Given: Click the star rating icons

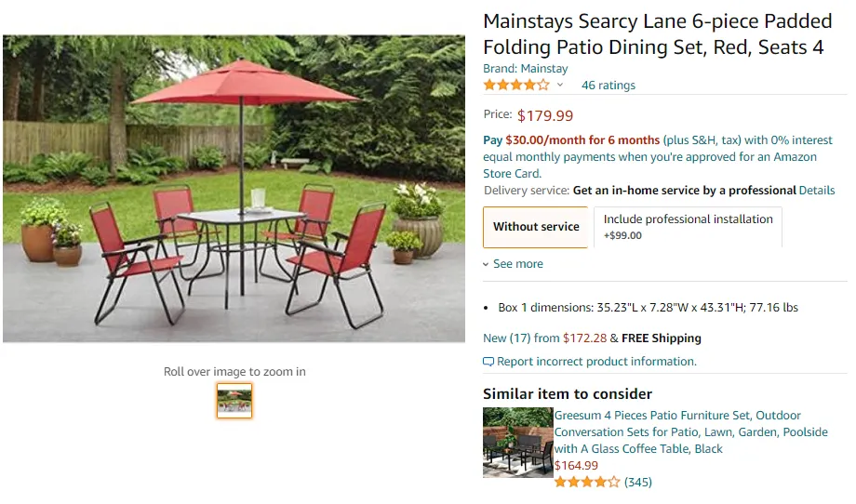Looking at the screenshot, I should [515, 86].
